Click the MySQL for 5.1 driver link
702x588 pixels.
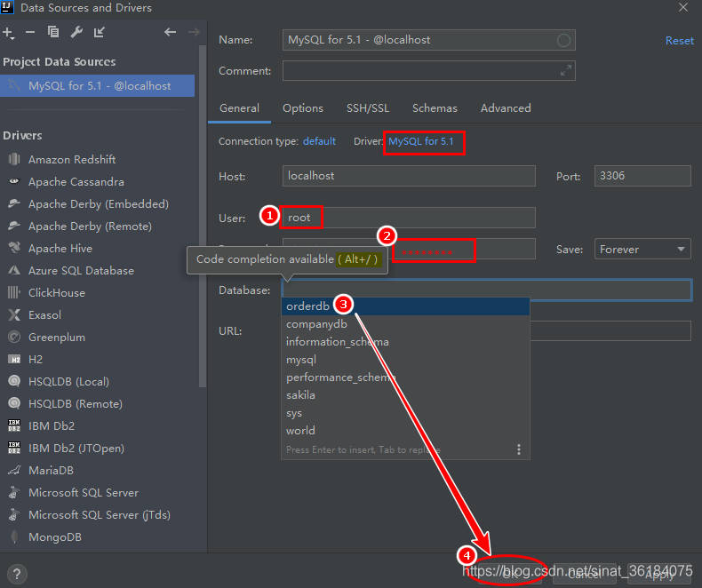click(x=421, y=141)
